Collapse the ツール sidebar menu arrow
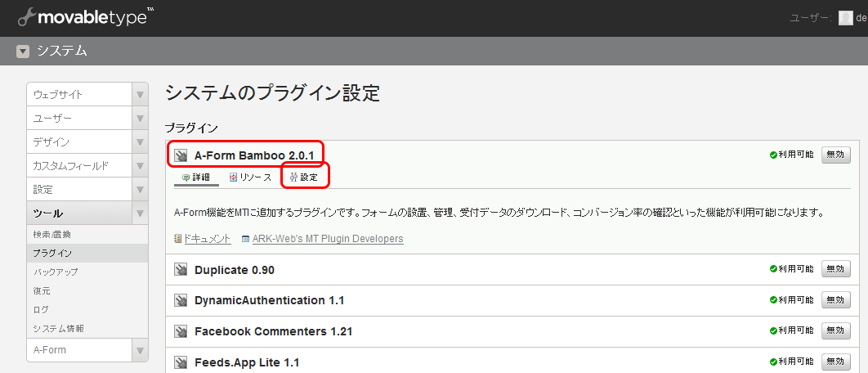 click(140, 213)
